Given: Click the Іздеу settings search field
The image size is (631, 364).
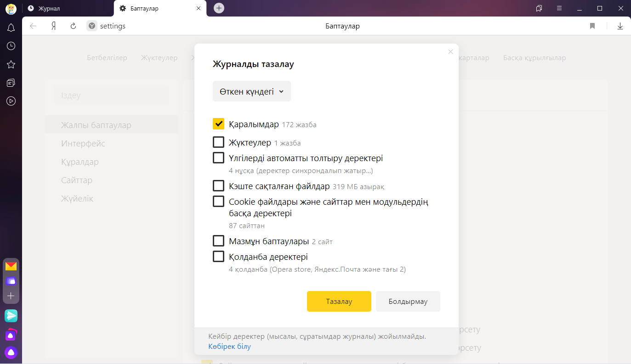Looking at the screenshot, I should [x=112, y=95].
